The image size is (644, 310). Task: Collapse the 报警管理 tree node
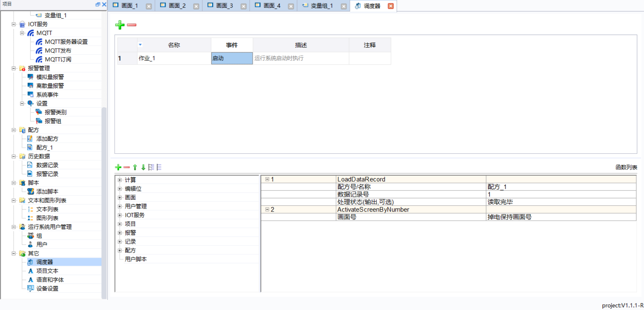pos(14,68)
